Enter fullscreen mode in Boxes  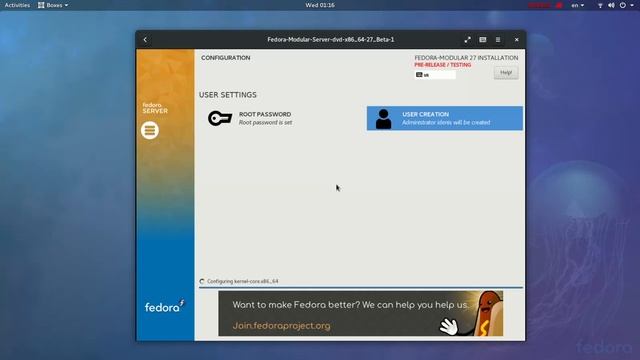click(x=467, y=40)
